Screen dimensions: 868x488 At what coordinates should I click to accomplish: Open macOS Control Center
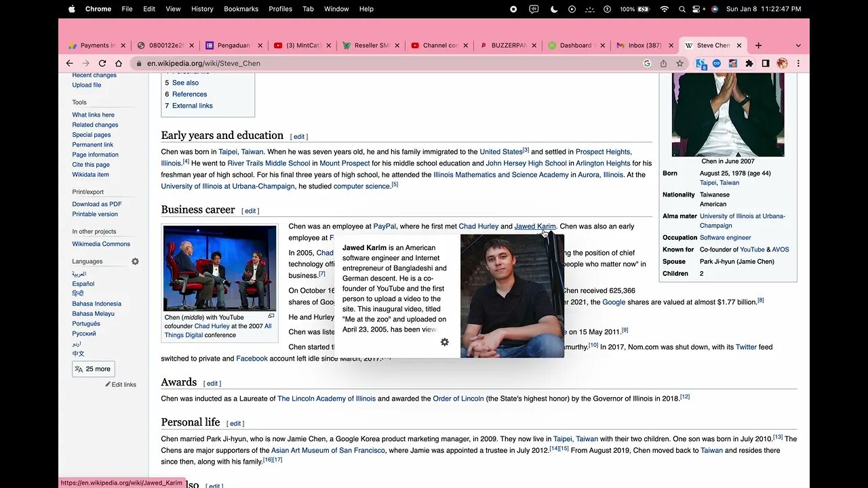697,9
